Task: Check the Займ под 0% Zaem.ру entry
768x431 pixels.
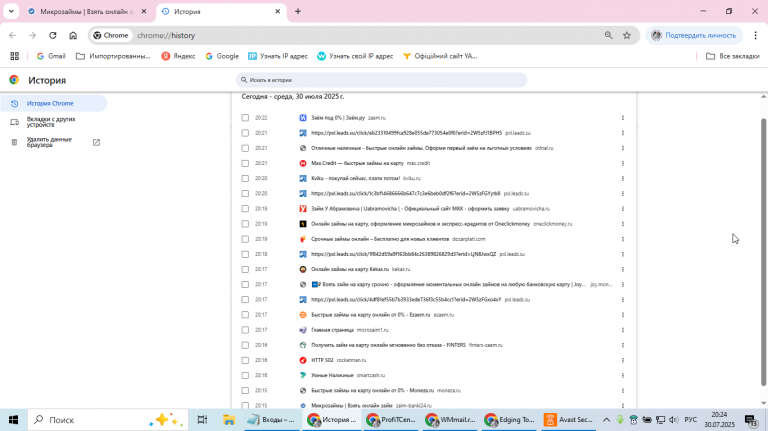Action: coord(245,118)
